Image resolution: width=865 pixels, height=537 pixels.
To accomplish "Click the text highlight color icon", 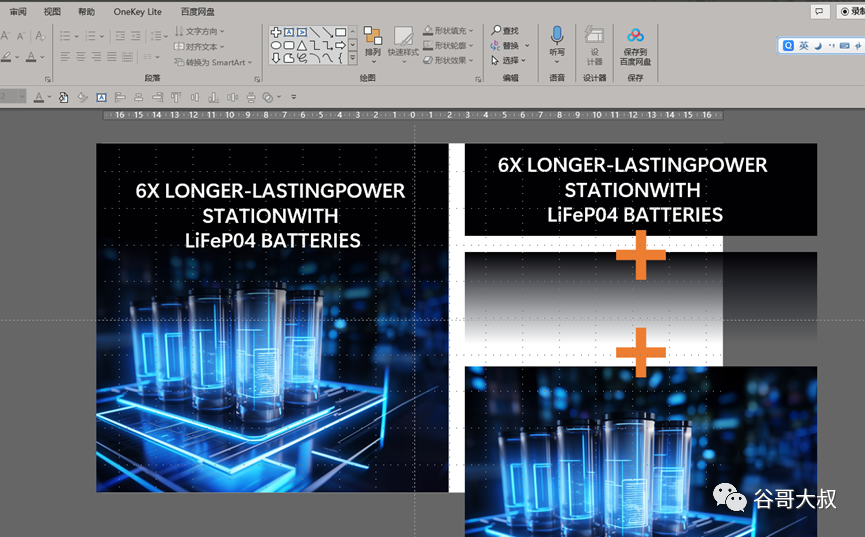I will click(6, 56).
